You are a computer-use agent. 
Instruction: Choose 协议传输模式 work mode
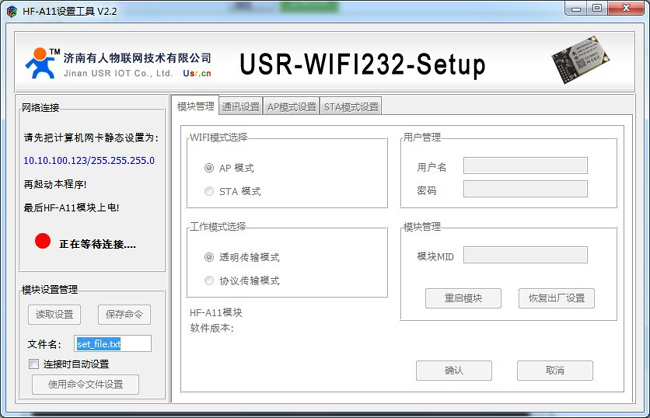pyautogui.click(x=209, y=280)
